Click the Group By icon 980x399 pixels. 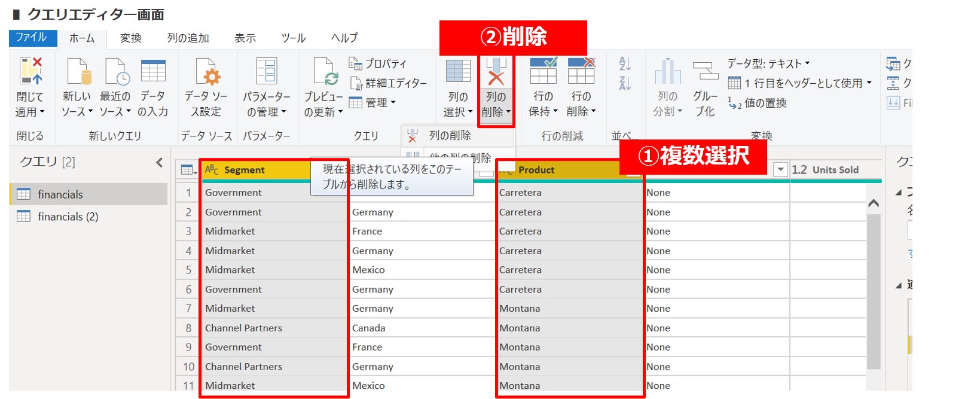click(706, 71)
